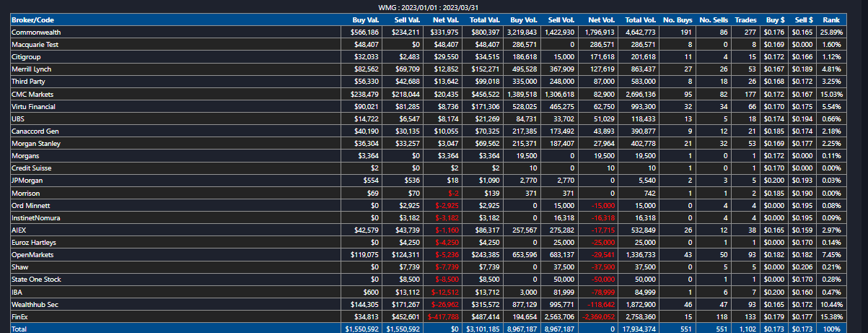Sort by the Total Val. column header
This screenshot has width=868, height=333.
[481, 20]
